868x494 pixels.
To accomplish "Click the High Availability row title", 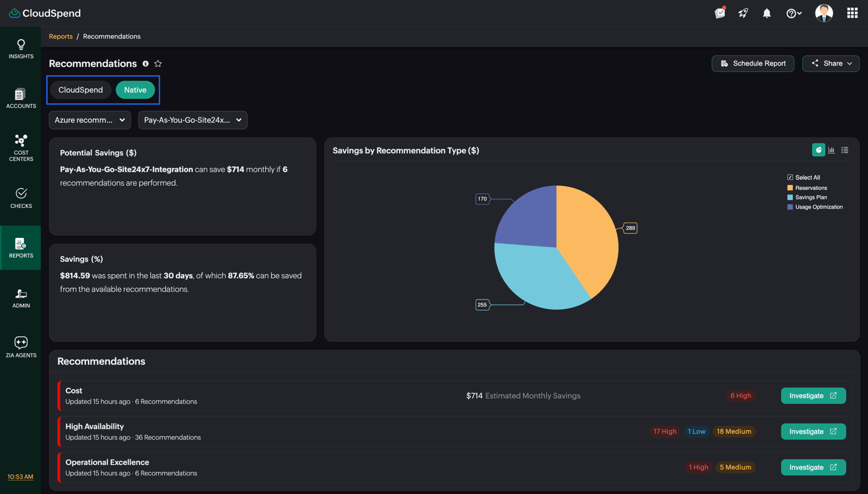I will pos(95,427).
